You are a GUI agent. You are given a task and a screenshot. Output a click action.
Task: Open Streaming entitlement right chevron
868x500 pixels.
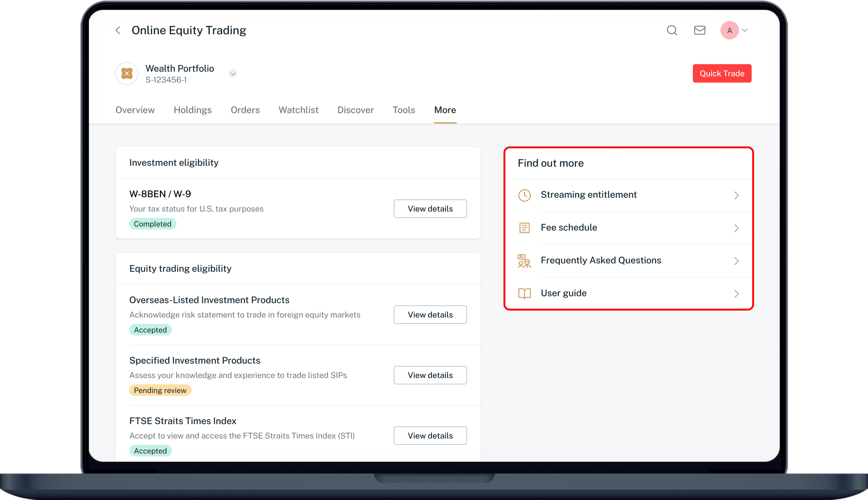point(736,195)
